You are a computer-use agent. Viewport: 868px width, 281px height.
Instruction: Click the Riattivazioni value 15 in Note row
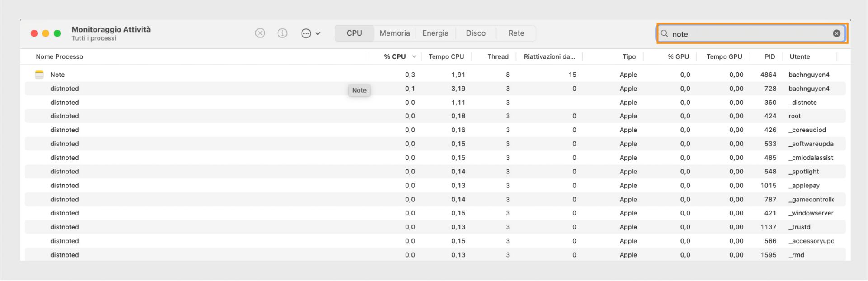coord(572,75)
